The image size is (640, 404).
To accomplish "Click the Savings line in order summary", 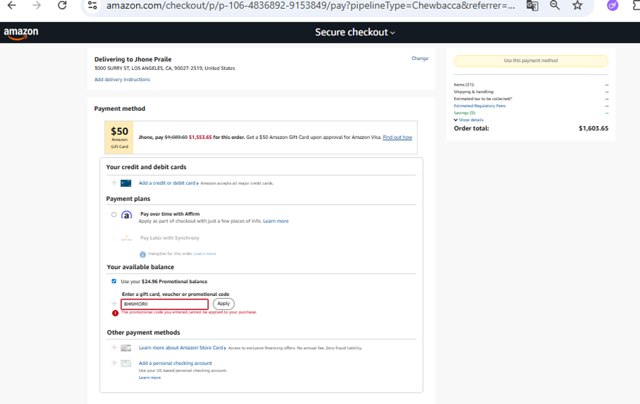I will click(464, 113).
